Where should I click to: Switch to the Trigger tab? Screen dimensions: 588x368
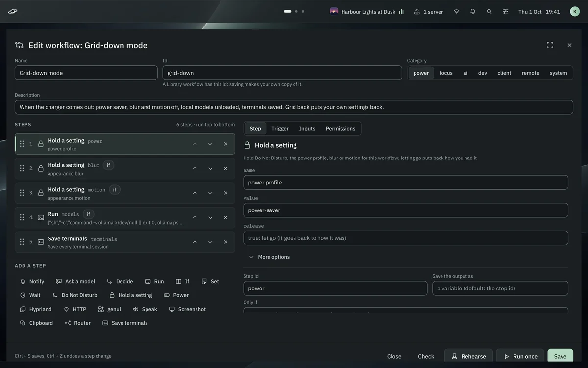(x=280, y=129)
